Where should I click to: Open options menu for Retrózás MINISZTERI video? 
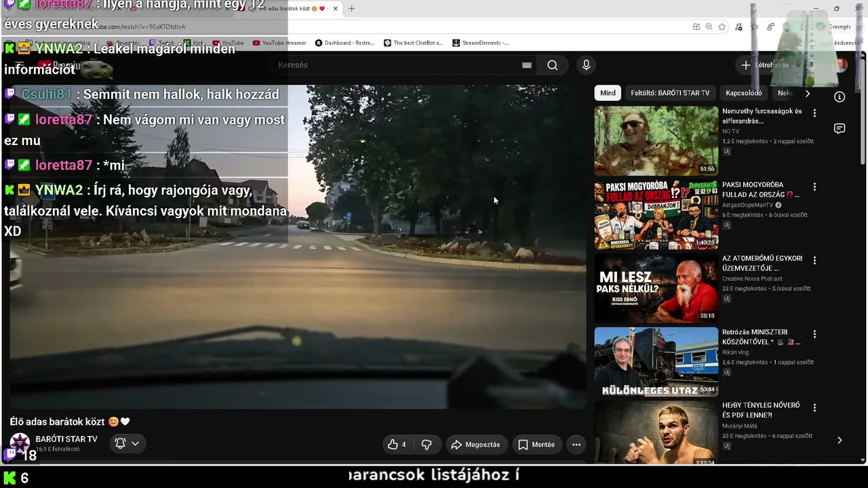click(814, 334)
